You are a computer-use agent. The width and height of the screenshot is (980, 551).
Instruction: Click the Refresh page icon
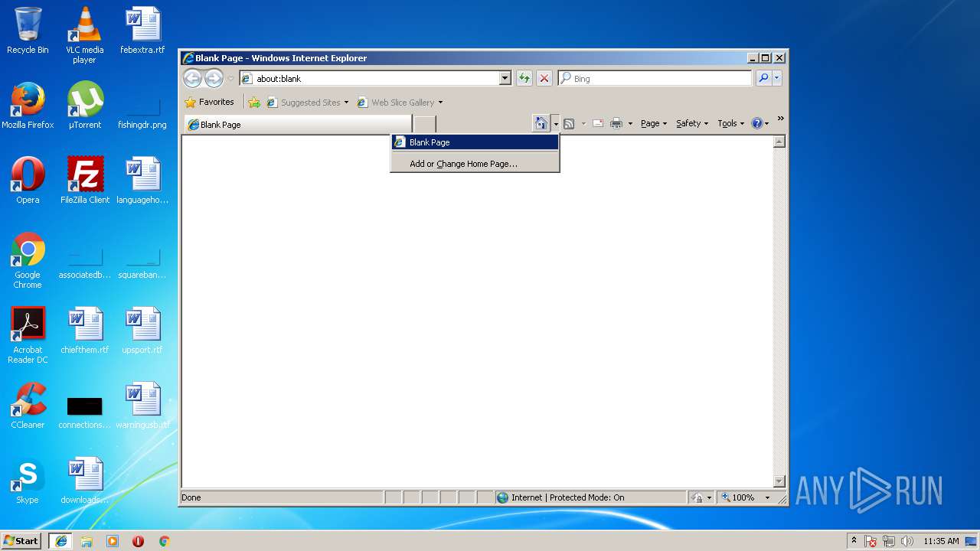(x=524, y=78)
